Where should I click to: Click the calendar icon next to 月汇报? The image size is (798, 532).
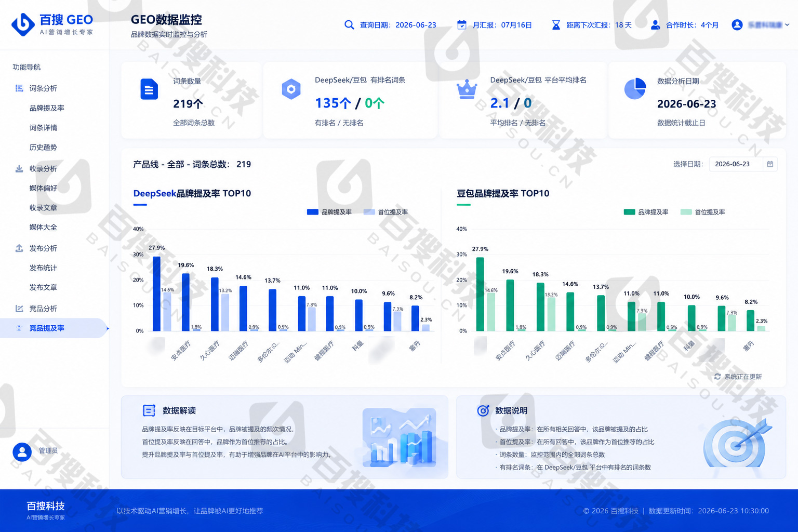pos(461,25)
